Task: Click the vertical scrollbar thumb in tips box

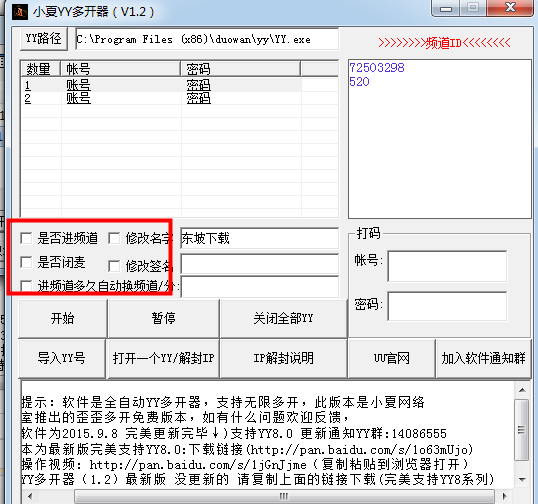Action: pos(522,430)
